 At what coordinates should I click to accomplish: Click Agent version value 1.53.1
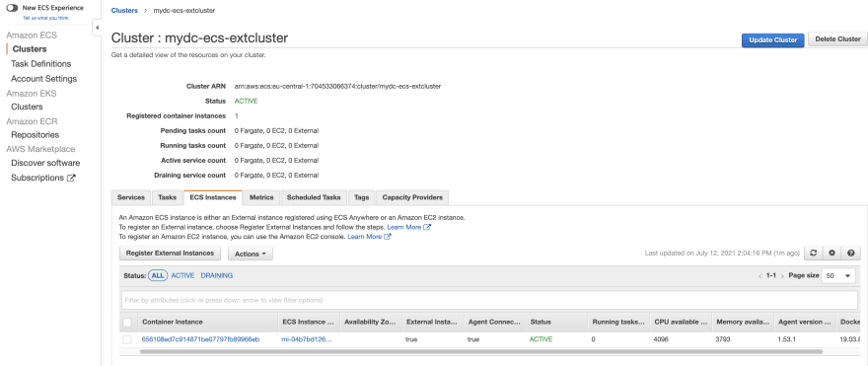787,339
